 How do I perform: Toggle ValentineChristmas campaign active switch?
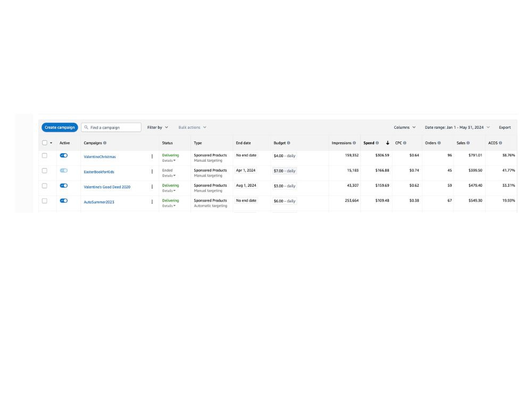point(64,155)
